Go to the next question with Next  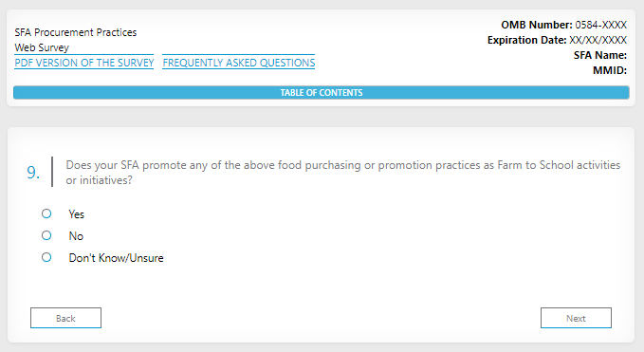pos(576,318)
